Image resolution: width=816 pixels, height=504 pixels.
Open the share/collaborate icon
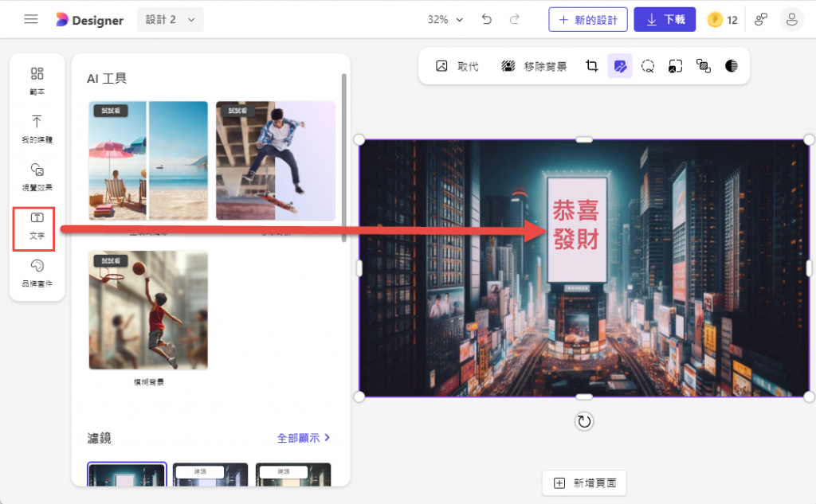tap(761, 20)
